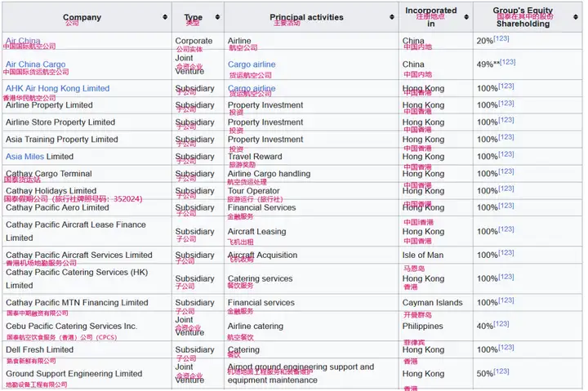Open reference [123] in Cathay Cargo Terminal row
Viewport: 588px width, 391px height.
point(506,171)
